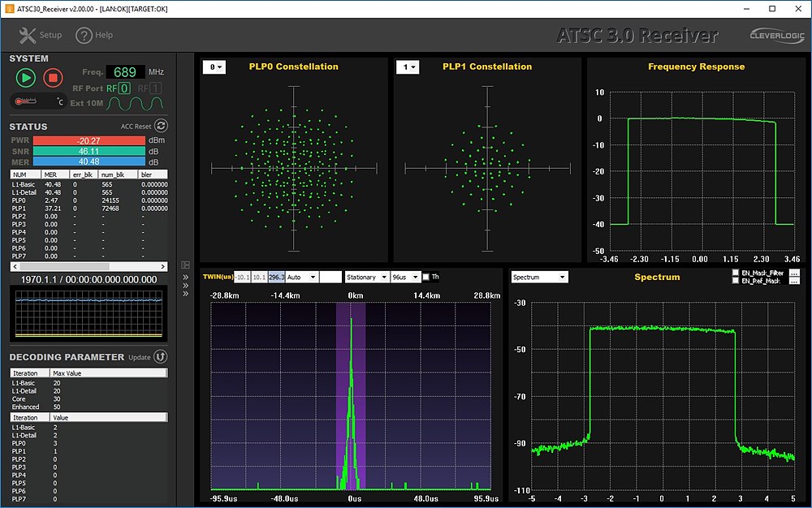Image resolution: width=812 pixels, height=508 pixels.
Task: Open the PLP1 constellation selector dropdown
Action: tap(408, 67)
